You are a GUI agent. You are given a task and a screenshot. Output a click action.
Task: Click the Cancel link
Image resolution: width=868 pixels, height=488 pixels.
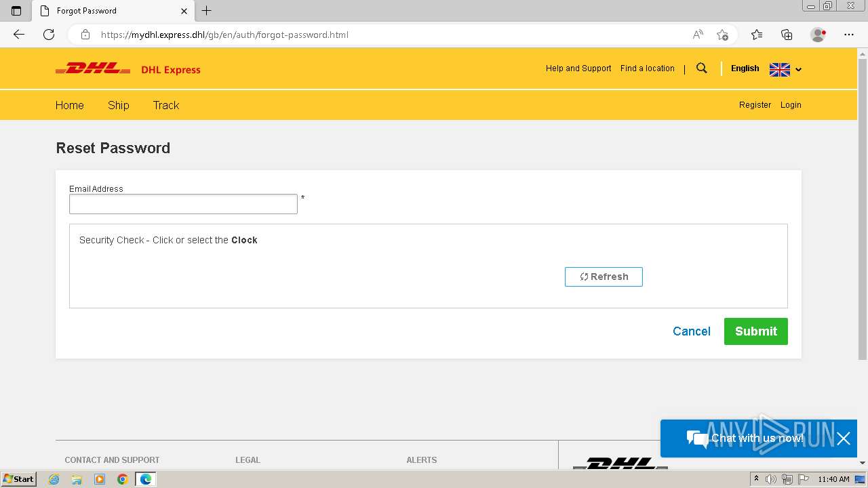pyautogui.click(x=692, y=331)
